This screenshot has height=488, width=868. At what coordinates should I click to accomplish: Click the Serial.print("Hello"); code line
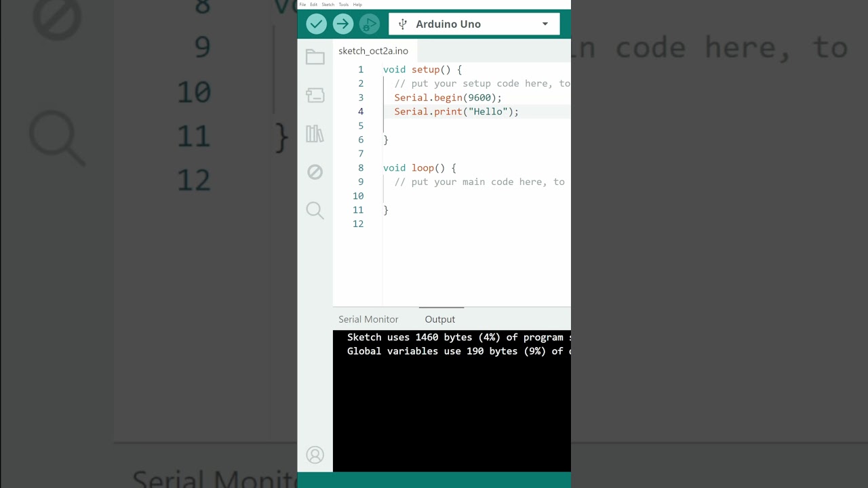tap(456, 112)
